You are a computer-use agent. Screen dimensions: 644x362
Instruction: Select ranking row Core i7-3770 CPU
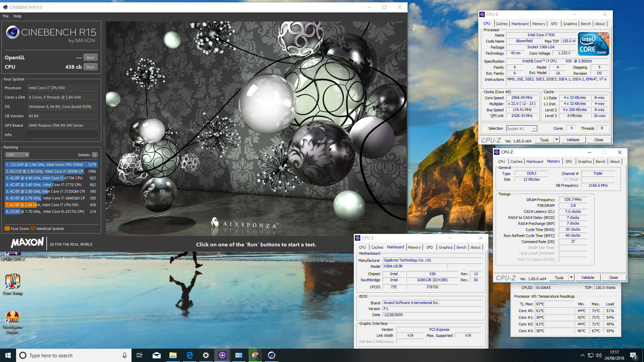(51, 185)
